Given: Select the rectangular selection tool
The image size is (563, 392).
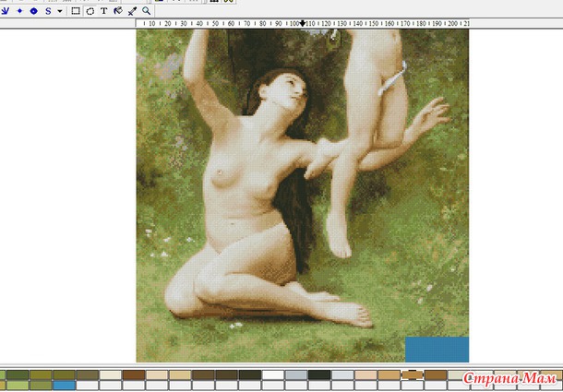Looking at the screenshot, I should click(x=76, y=11).
